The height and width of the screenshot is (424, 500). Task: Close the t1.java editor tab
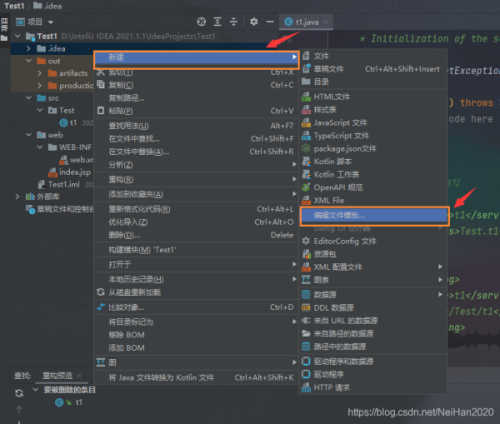pyautogui.click(x=326, y=22)
